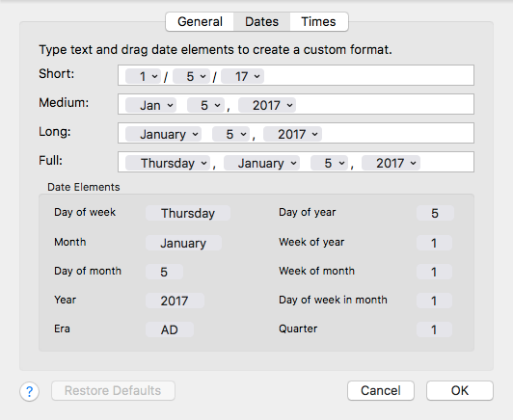Select the AD era date element

point(170,329)
